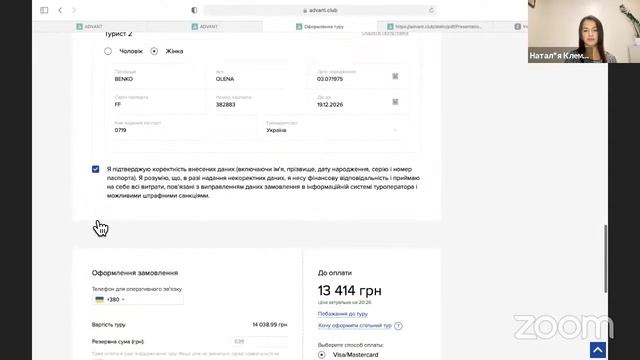Open the citizenship dropdown showing Україна

coord(334,127)
